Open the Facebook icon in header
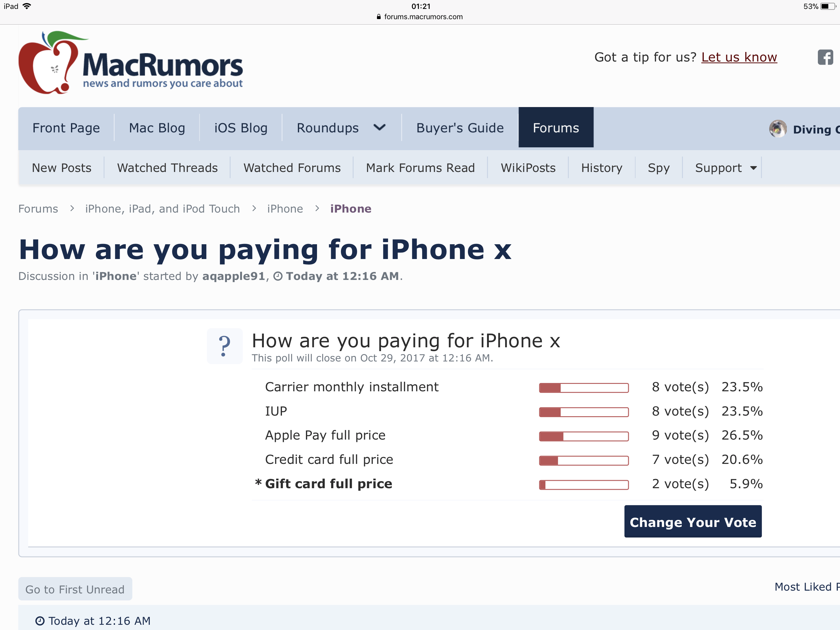This screenshot has width=840, height=630. pos(825,58)
